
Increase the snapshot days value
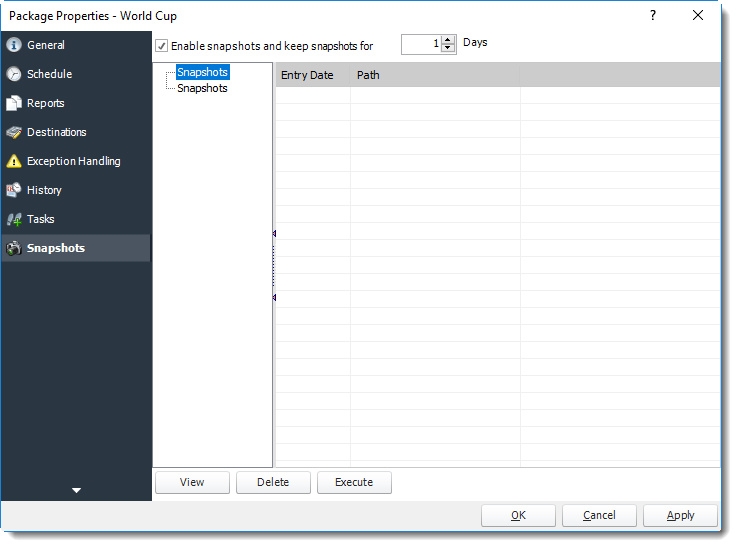448,41
